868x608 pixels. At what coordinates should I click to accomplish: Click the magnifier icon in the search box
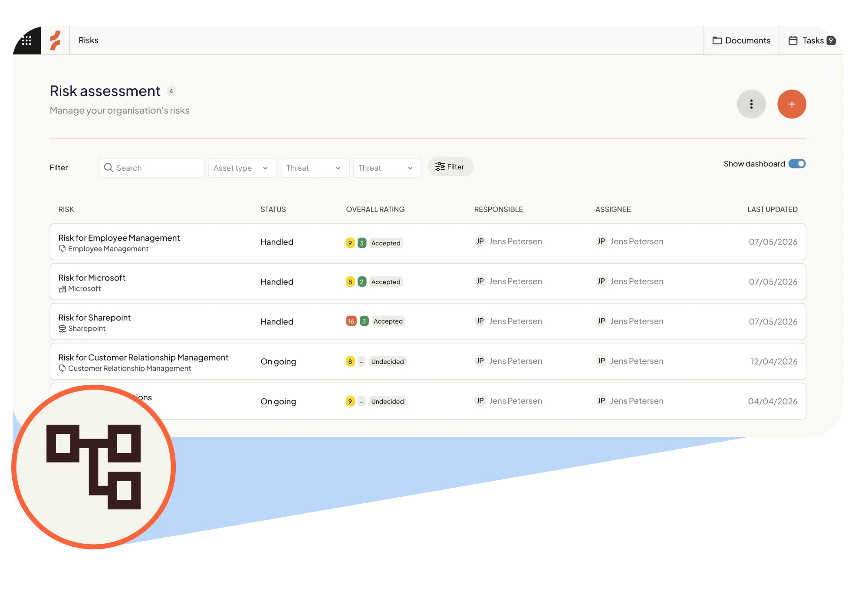pos(108,168)
